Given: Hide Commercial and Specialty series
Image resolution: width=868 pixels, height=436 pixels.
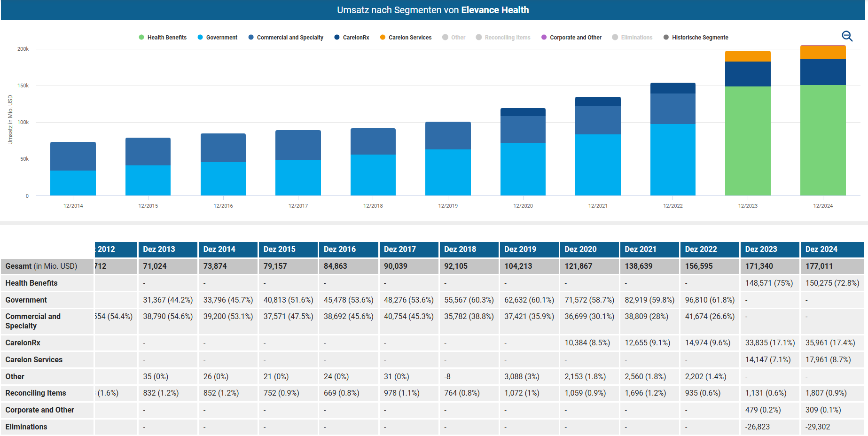Looking at the screenshot, I should [289, 38].
